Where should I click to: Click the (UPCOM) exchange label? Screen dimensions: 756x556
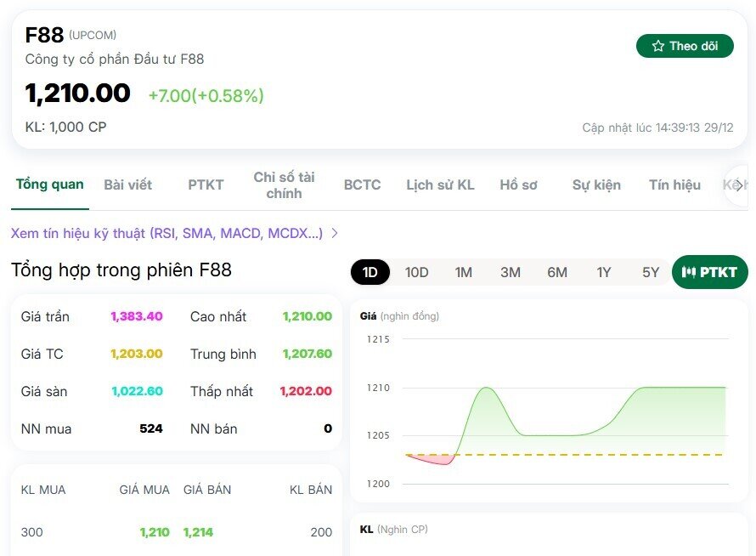(93, 35)
